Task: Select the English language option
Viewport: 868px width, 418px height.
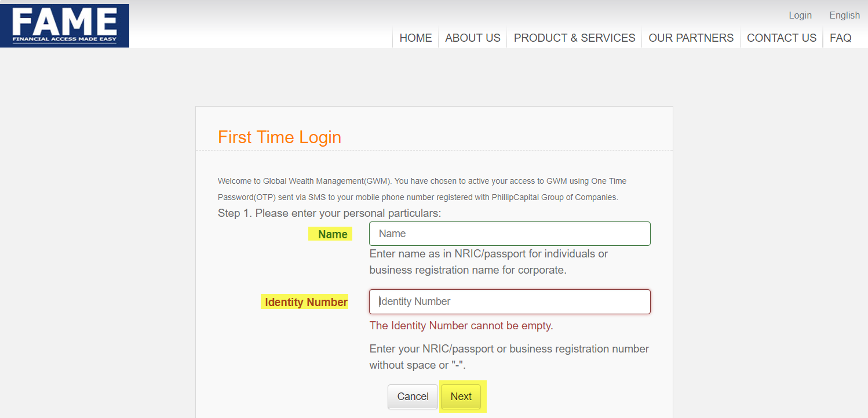Action: click(844, 16)
